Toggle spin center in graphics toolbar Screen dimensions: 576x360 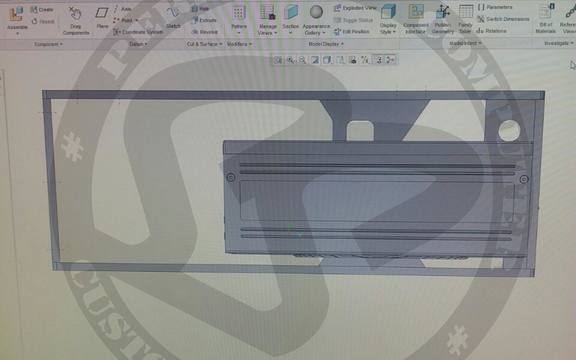pos(390,60)
